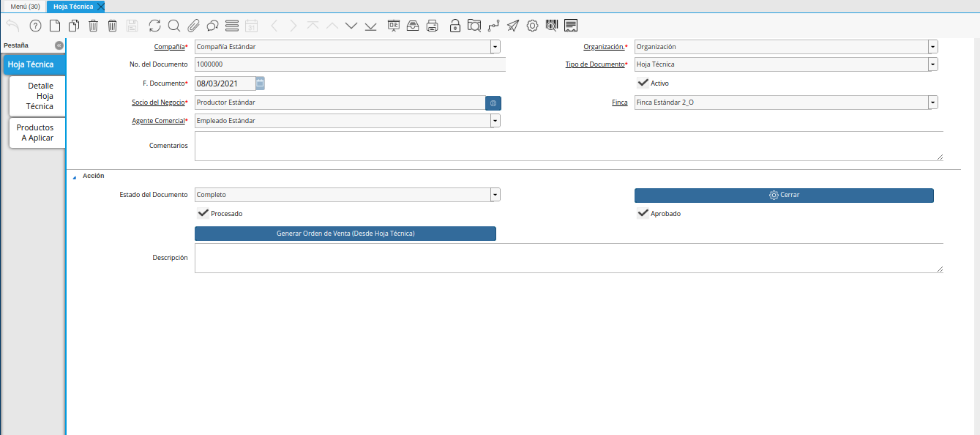Click the Help question mark icon
Image resolution: width=980 pixels, height=435 pixels.
pos(35,26)
